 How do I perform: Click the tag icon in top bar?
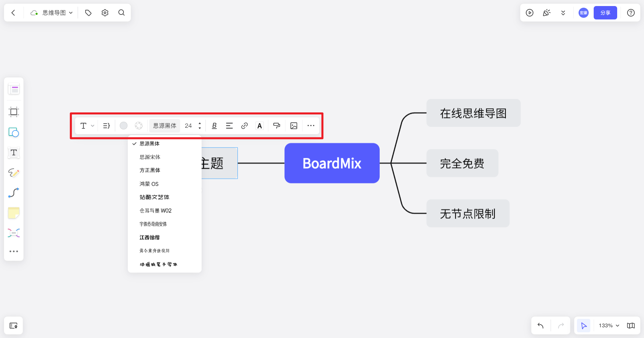88,13
